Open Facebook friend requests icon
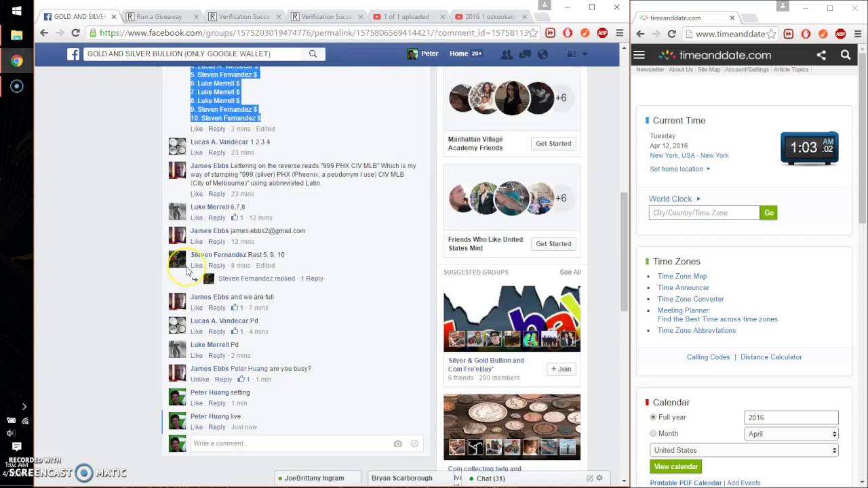This screenshot has width=868, height=488. (506, 54)
